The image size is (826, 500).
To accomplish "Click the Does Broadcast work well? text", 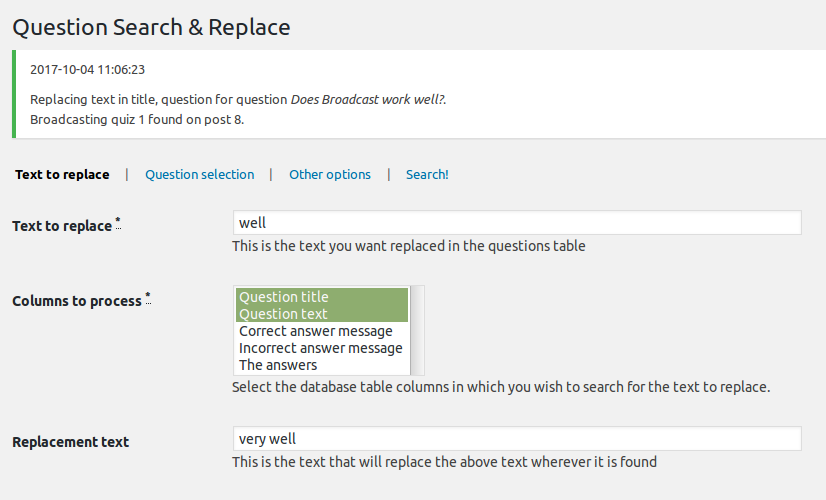I will 368,100.
